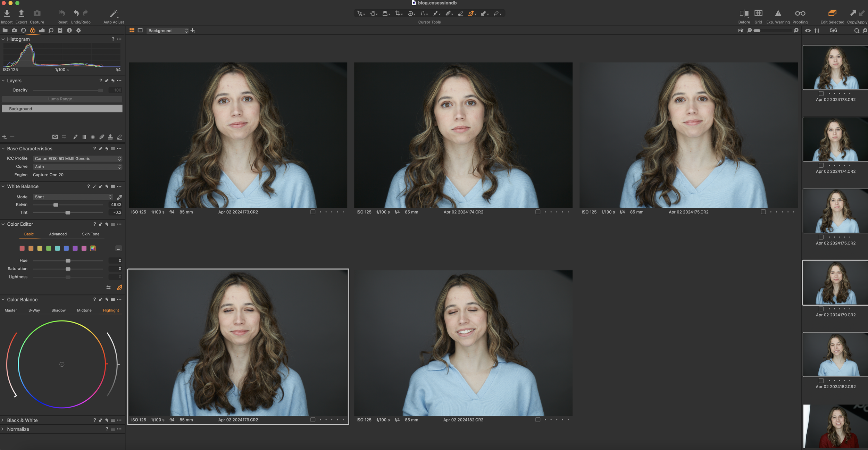The image size is (868, 450).
Task: Switch to the Exposure tool tab
Action: click(x=42, y=30)
